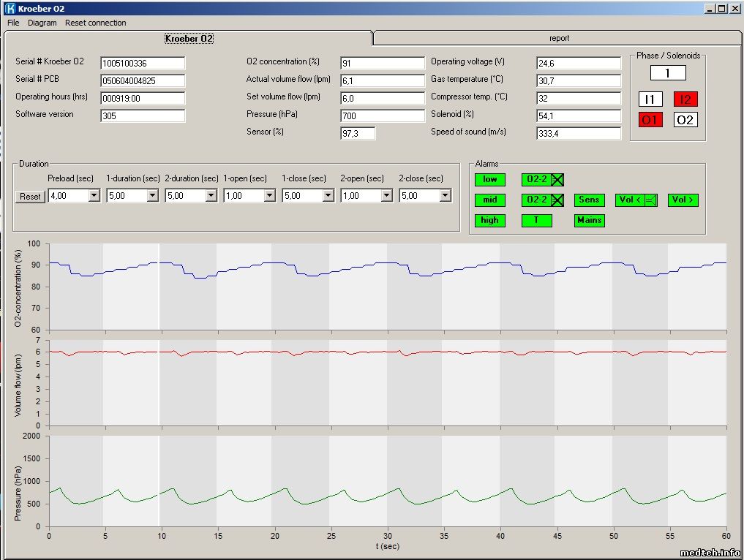Image resolution: width=744 pixels, height=560 pixels.
Task: Toggle the red O1 solenoid indicator
Action: (650, 120)
